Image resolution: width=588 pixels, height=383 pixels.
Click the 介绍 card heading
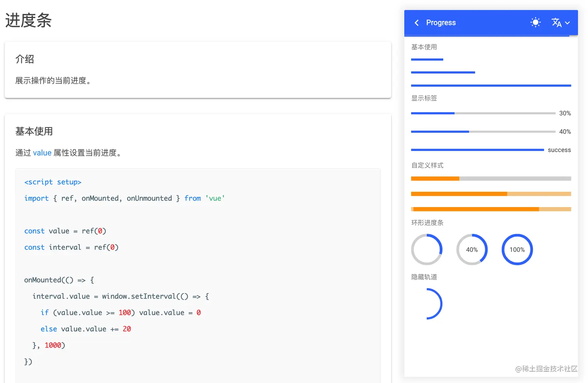(x=25, y=59)
